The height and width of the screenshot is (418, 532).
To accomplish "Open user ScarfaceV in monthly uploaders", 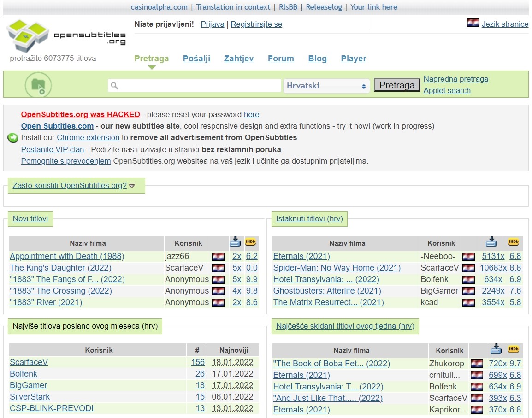I will click(29, 362).
